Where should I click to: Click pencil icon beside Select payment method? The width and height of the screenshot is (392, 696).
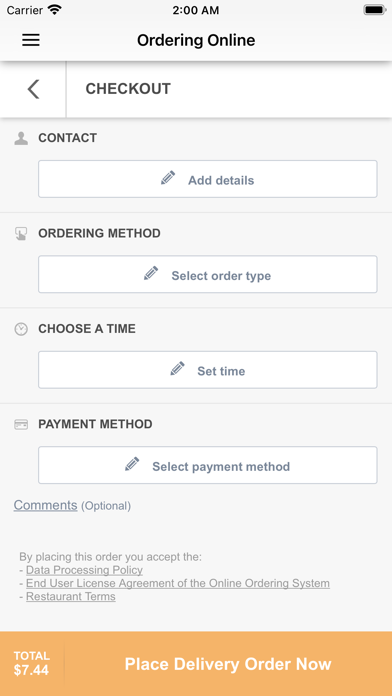pos(132,464)
